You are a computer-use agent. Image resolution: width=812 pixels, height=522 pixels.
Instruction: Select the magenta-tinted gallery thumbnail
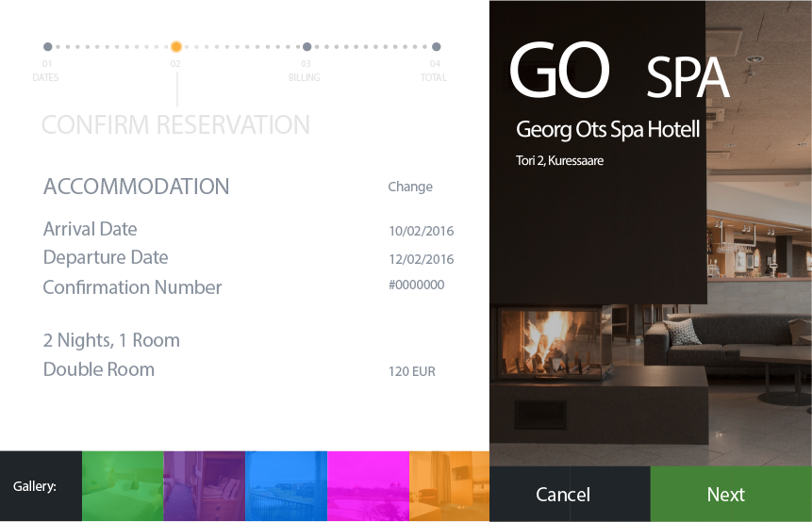pyautogui.click(x=368, y=486)
